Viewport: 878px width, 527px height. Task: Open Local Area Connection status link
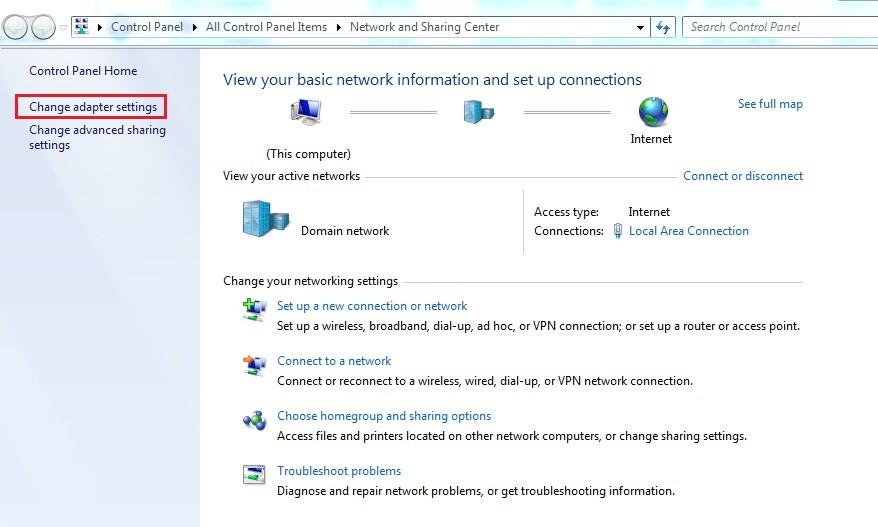689,231
